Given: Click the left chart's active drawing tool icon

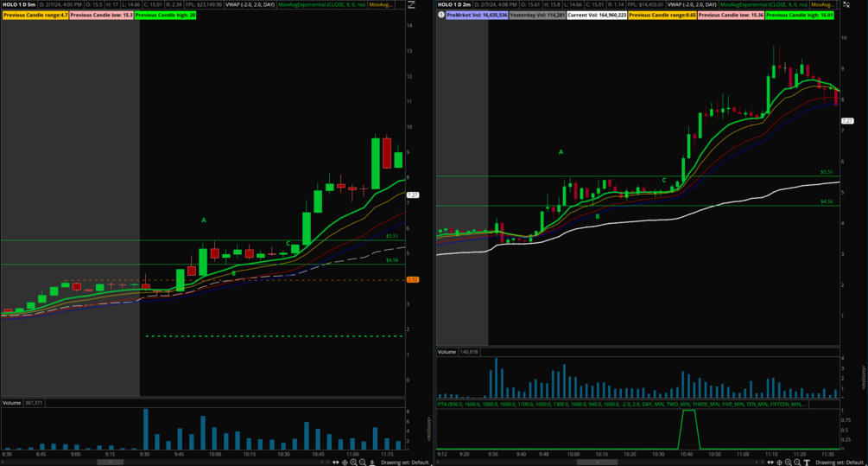Looking at the screenshot, I should tap(372, 463).
